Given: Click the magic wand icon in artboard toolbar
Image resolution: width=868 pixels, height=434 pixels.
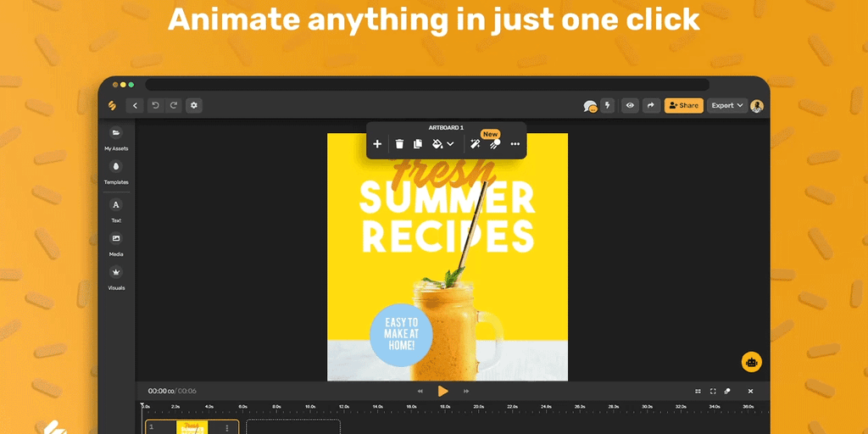Looking at the screenshot, I should click(475, 144).
